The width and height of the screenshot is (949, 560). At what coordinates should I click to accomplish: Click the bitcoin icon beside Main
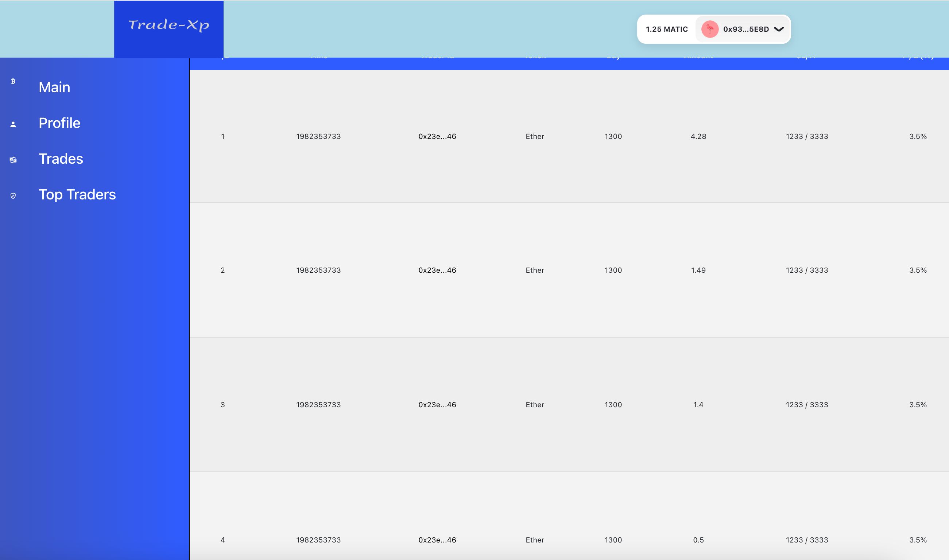coord(13,81)
